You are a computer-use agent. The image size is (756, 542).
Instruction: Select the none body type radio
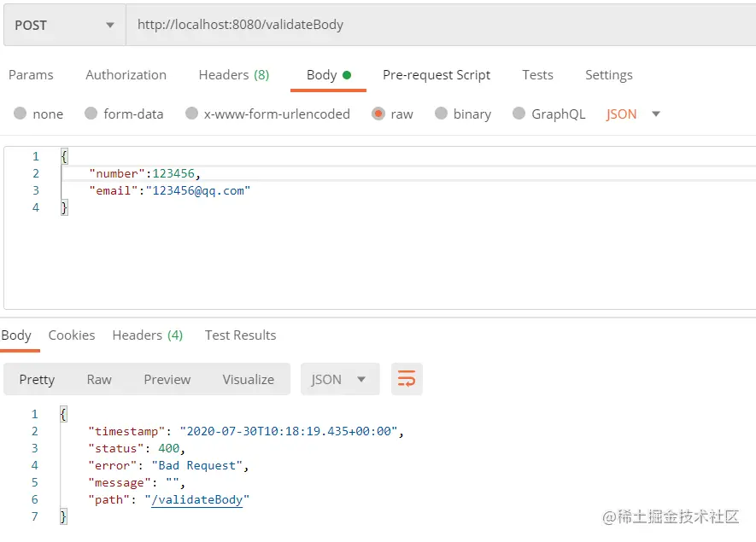pyautogui.click(x=21, y=114)
